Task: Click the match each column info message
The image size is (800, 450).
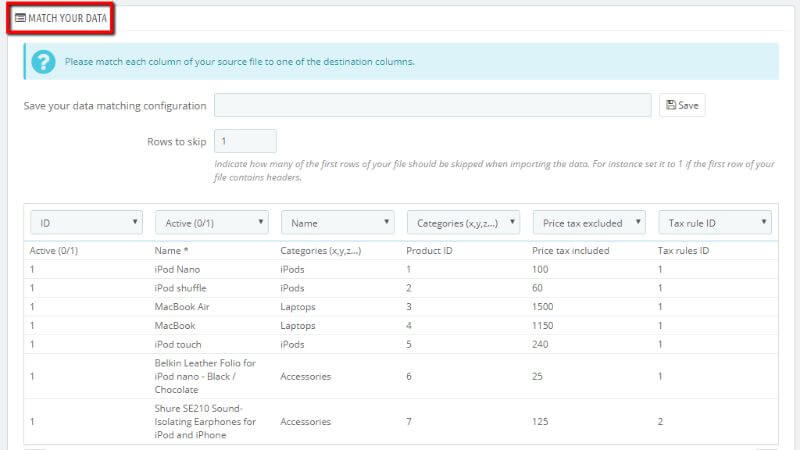Action: 239,62
